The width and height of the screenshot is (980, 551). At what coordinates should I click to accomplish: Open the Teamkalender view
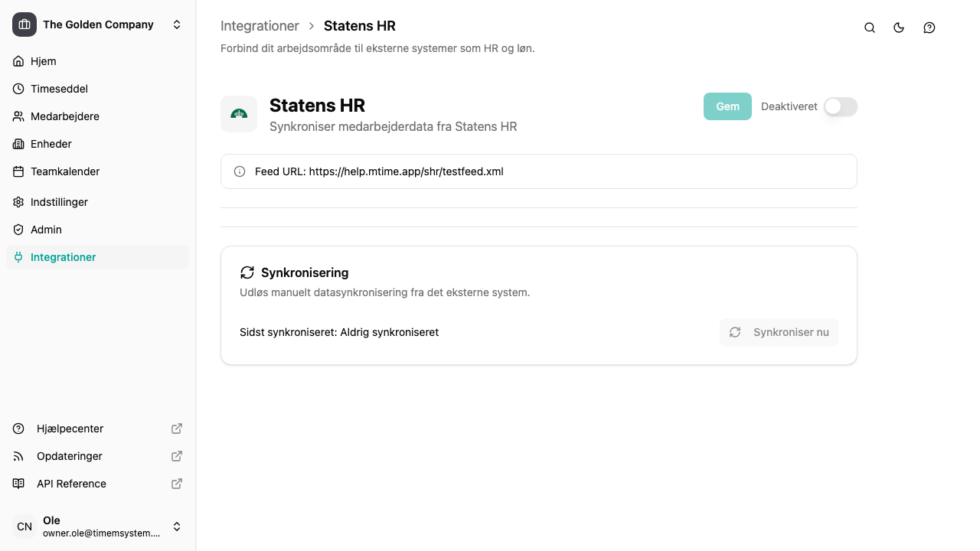pyautogui.click(x=97, y=171)
